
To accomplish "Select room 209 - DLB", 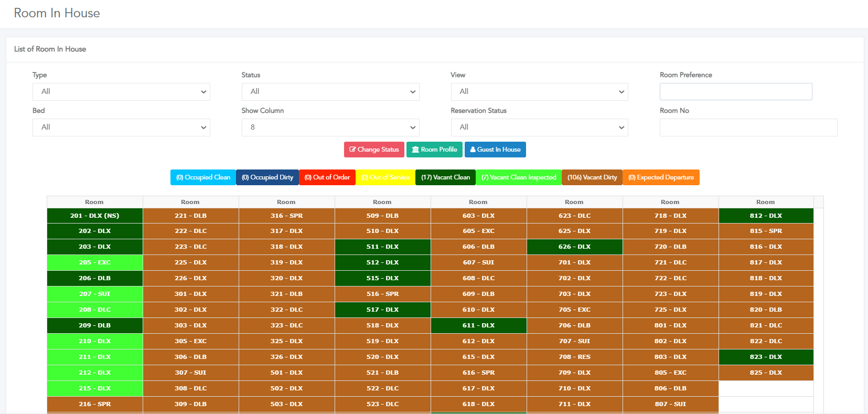I will pos(95,325).
